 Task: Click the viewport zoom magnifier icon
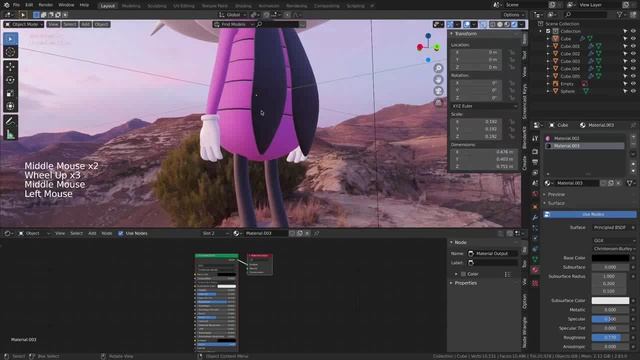(x=438, y=68)
